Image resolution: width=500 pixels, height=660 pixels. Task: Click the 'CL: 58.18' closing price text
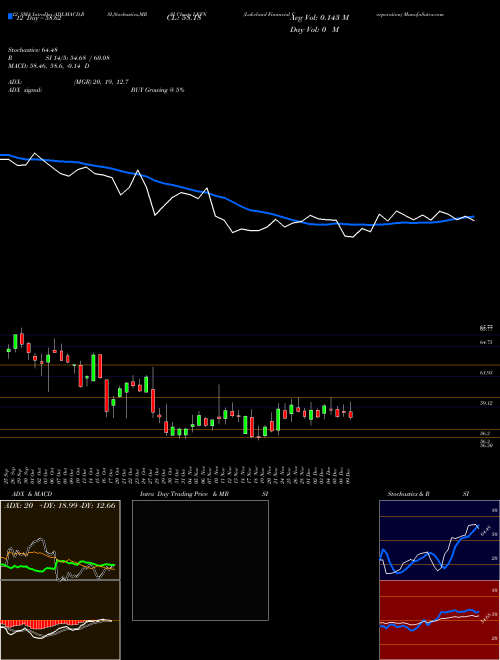[x=183, y=18]
